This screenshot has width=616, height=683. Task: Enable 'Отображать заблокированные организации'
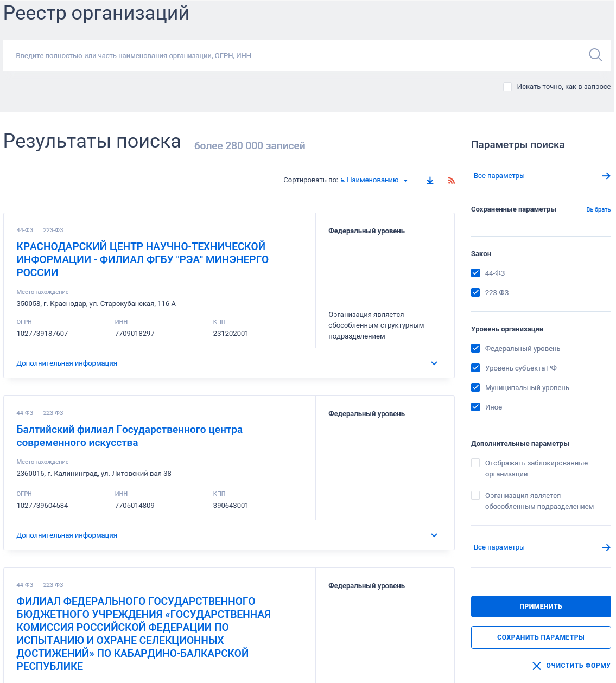[475, 463]
